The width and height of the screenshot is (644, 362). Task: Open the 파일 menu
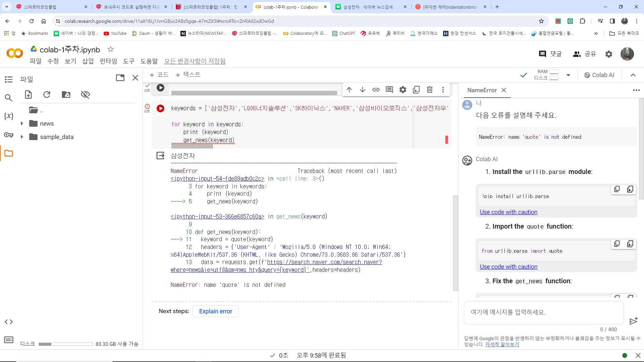tap(36, 61)
